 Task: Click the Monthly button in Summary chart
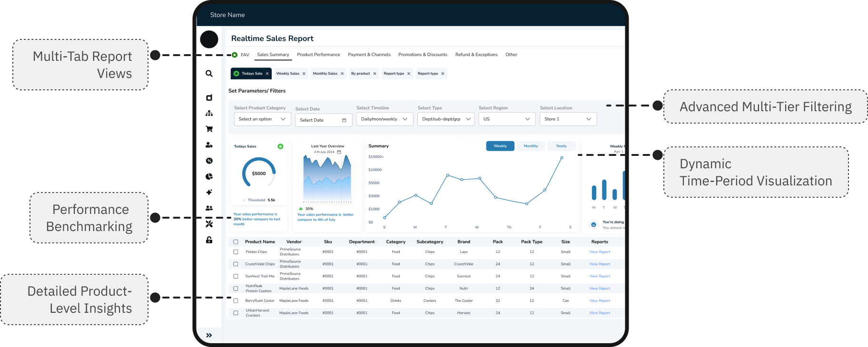point(531,146)
